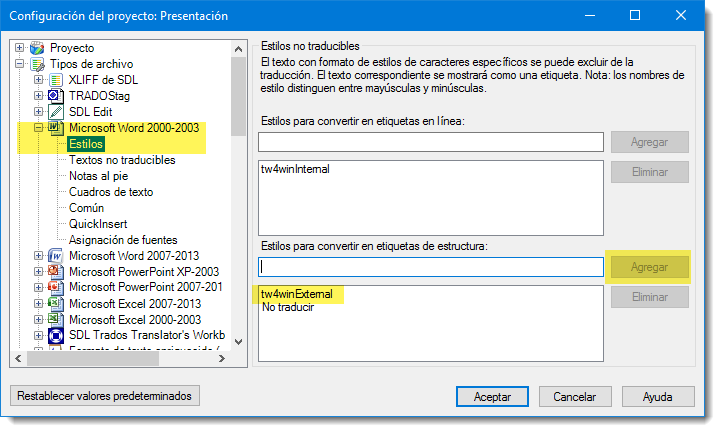
Task: Select No traducir in the structure list
Action: [288, 307]
